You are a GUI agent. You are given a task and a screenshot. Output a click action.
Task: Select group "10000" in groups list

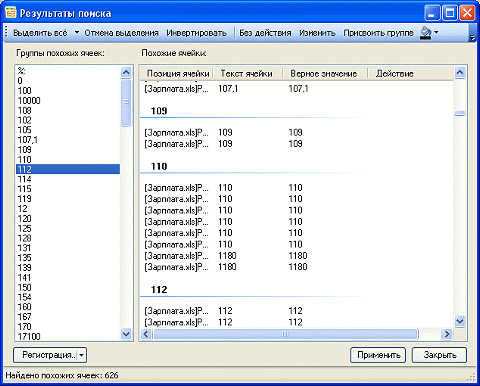68,100
